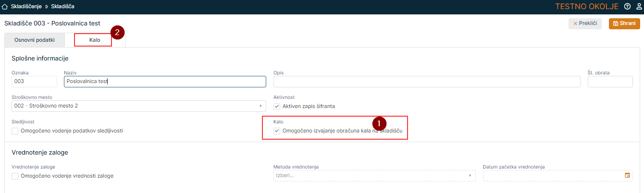The image size is (644, 193).
Task: Open the help question mark icon
Action: (x=627, y=7)
